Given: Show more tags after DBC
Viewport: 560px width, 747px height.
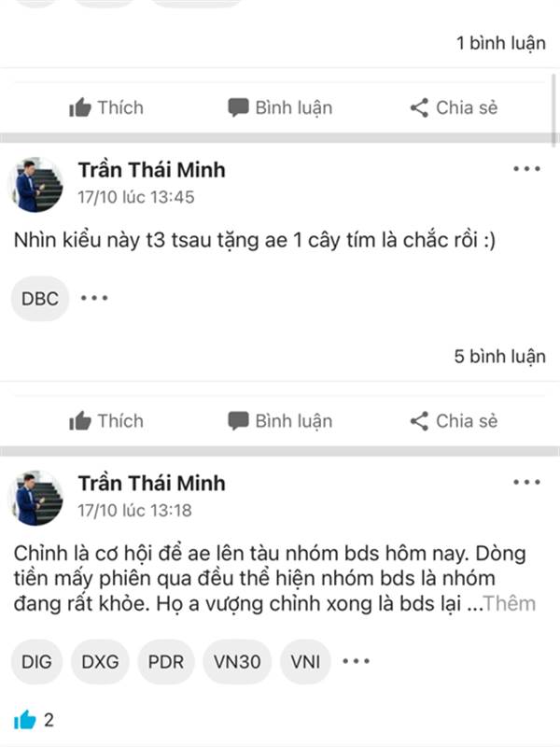Looking at the screenshot, I should 94,299.
